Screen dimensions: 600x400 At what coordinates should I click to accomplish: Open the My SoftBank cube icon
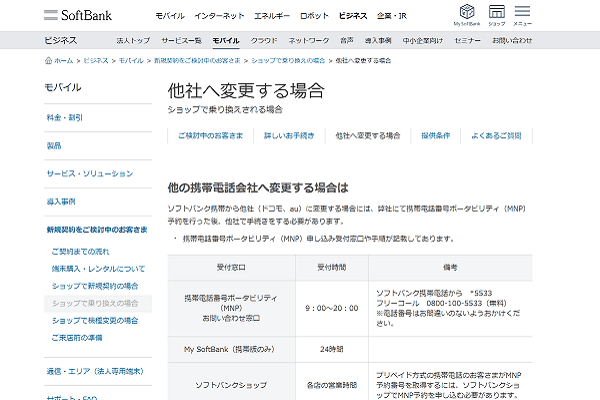(x=467, y=12)
